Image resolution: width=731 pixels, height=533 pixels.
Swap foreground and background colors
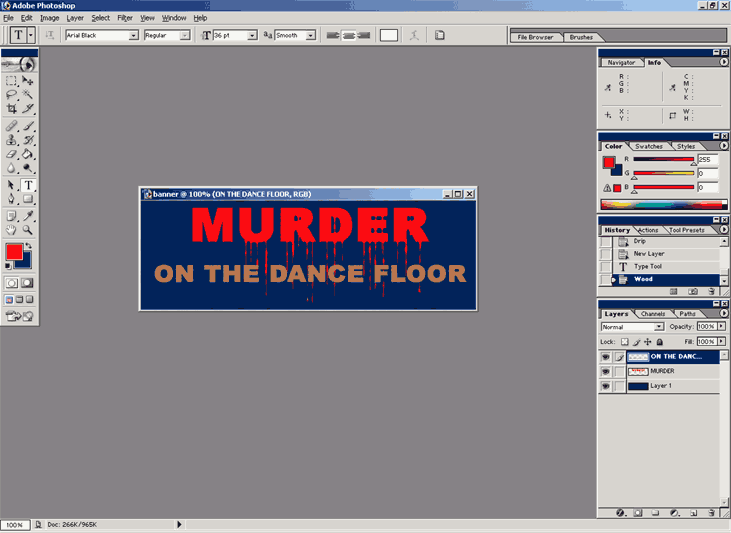pyautogui.click(x=29, y=245)
